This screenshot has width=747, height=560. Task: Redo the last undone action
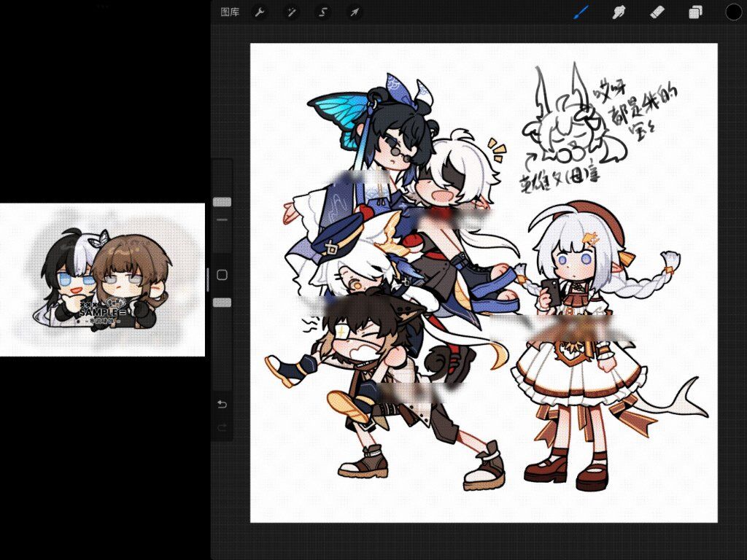click(222, 427)
